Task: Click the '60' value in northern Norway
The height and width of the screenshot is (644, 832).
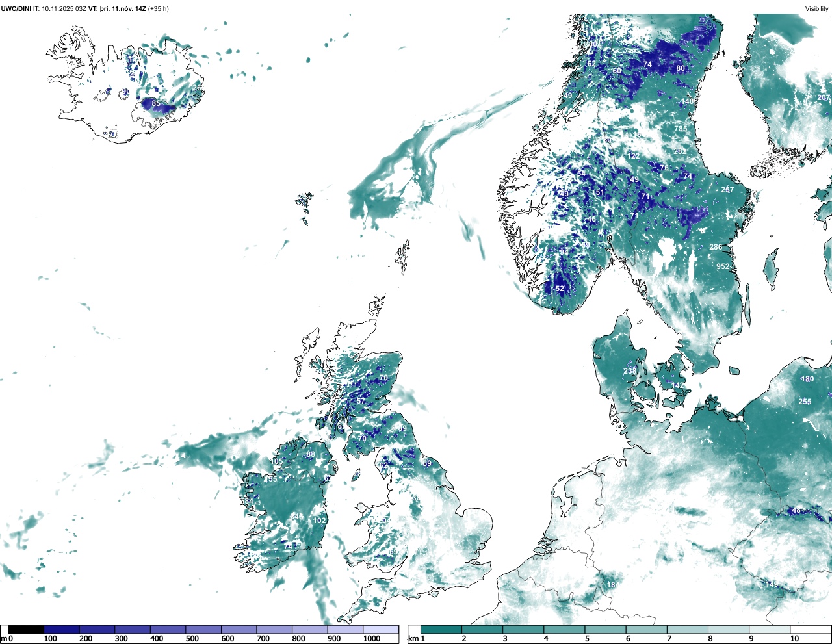Action: 617,71
